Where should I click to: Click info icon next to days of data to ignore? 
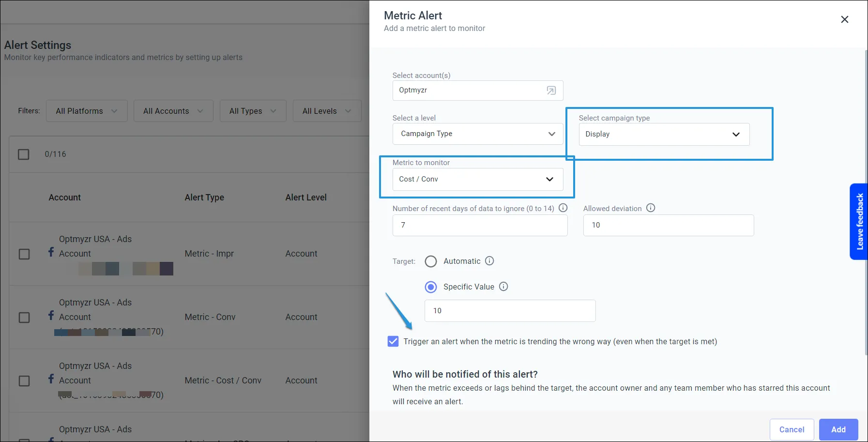pos(563,208)
